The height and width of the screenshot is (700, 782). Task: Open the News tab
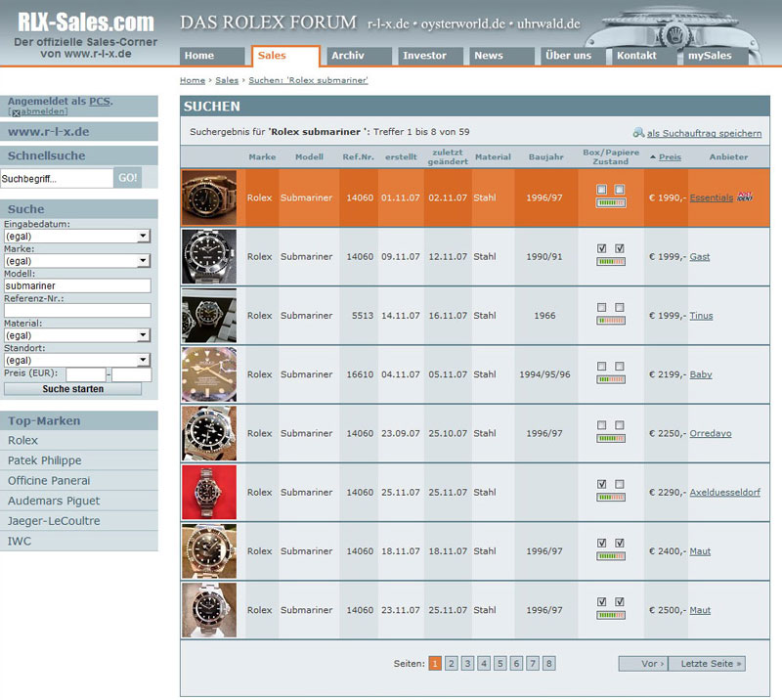(501, 56)
